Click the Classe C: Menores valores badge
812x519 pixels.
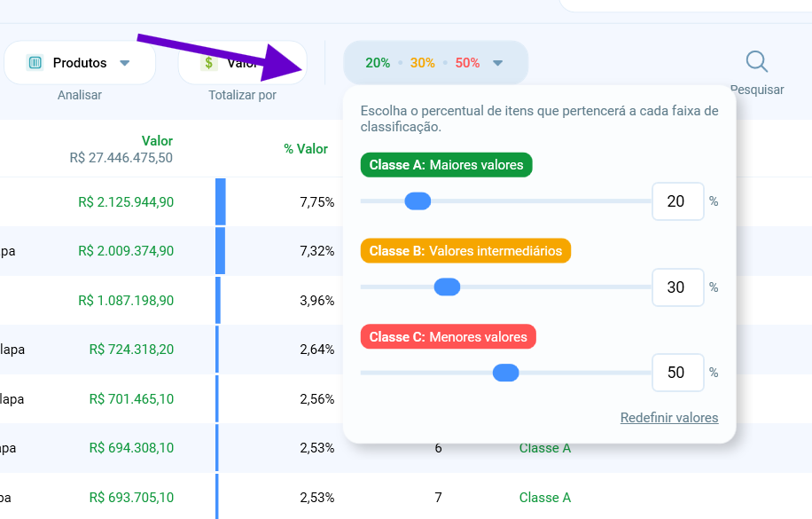[449, 337]
